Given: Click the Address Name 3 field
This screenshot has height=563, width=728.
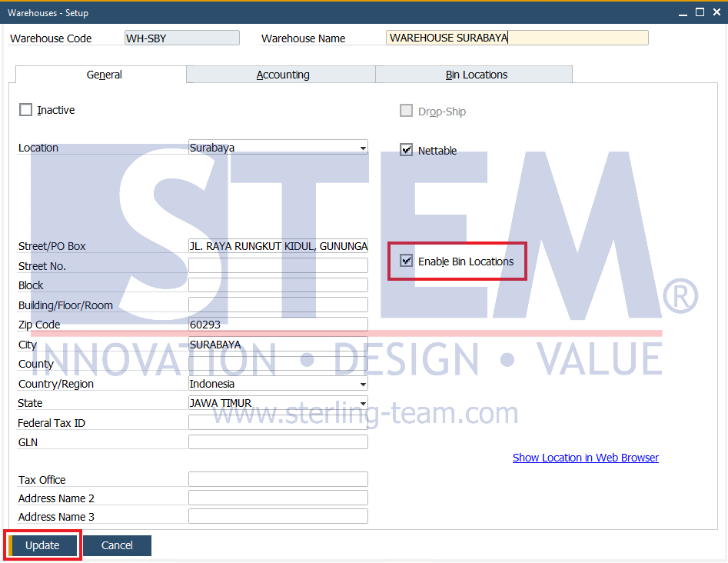Looking at the screenshot, I should (x=278, y=516).
